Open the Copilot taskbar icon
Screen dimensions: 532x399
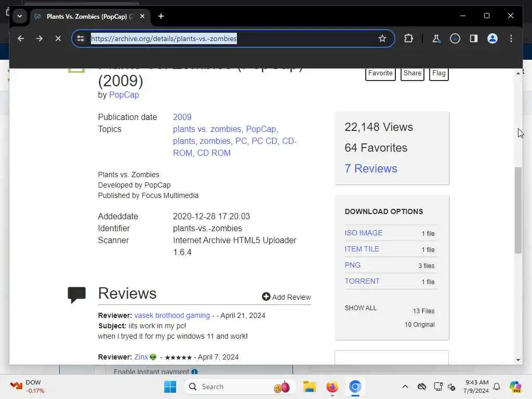[x=515, y=387]
